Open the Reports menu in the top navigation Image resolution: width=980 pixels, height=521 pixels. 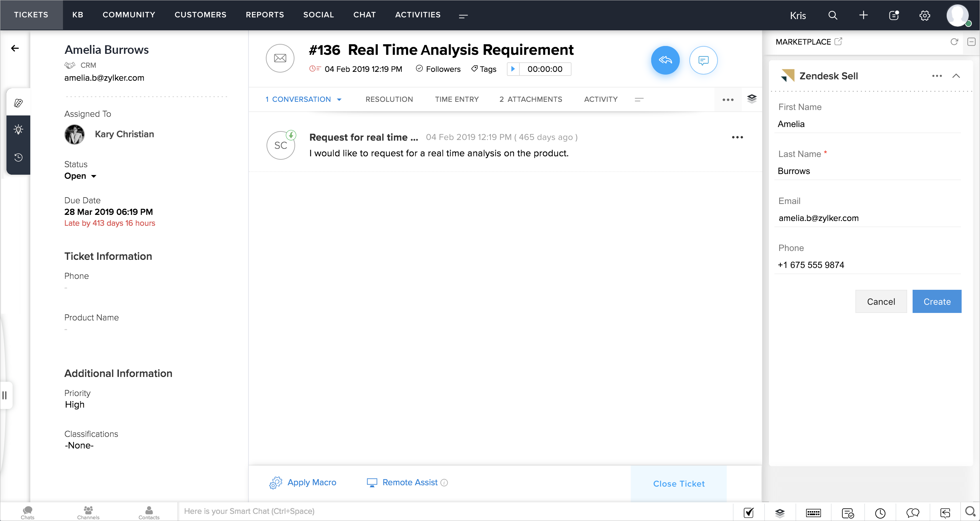point(264,15)
